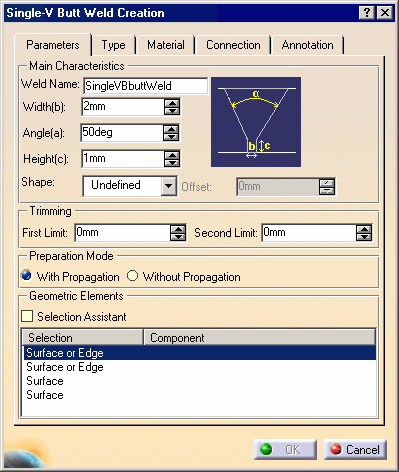Image resolution: width=399 pixels, height=472 pixels.
Task: Click the Height(c) value field
Action: (123, 159)
